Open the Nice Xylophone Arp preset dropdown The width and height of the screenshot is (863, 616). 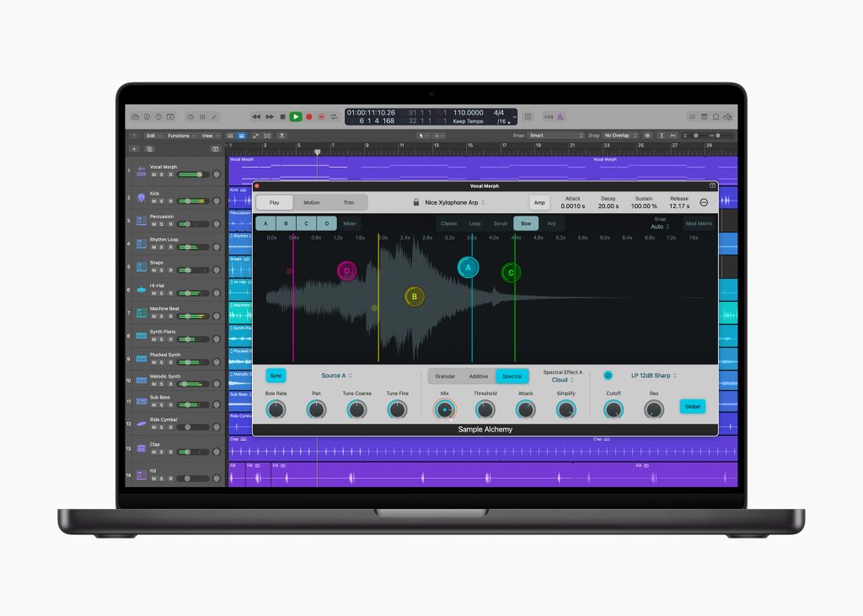click(x=455, y=202)
